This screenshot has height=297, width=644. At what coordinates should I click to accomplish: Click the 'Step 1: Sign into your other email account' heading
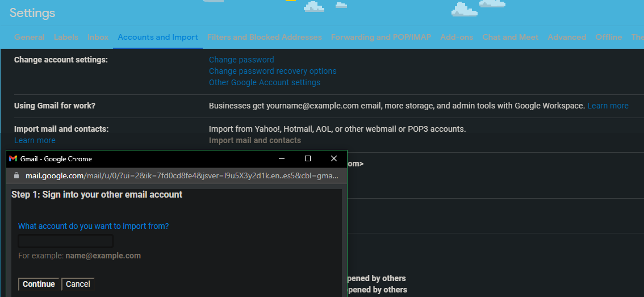[97, 195]
